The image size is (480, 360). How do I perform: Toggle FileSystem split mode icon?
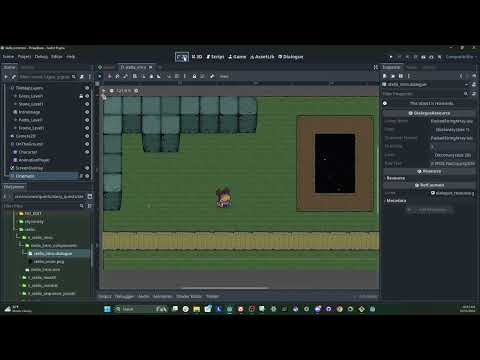click(90, 197)
